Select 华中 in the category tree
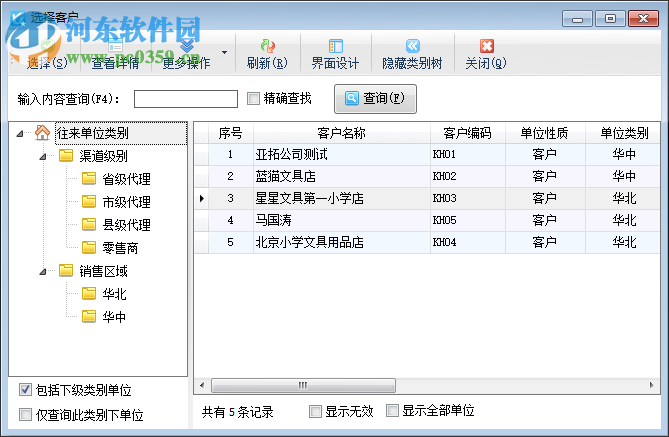 click(114, 317)
